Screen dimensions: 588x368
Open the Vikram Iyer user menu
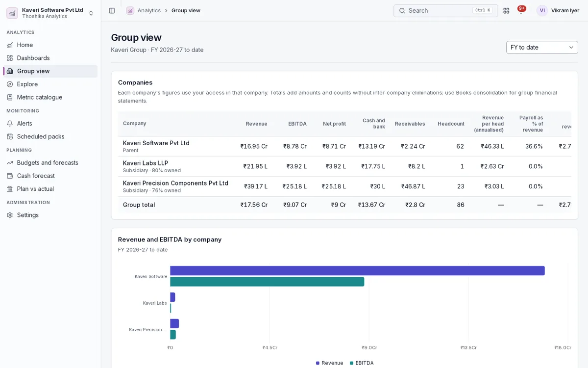558,10
